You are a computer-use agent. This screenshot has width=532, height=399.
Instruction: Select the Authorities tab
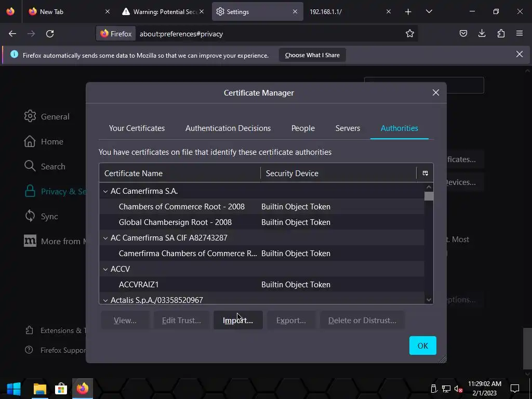[x=400, y=128]
